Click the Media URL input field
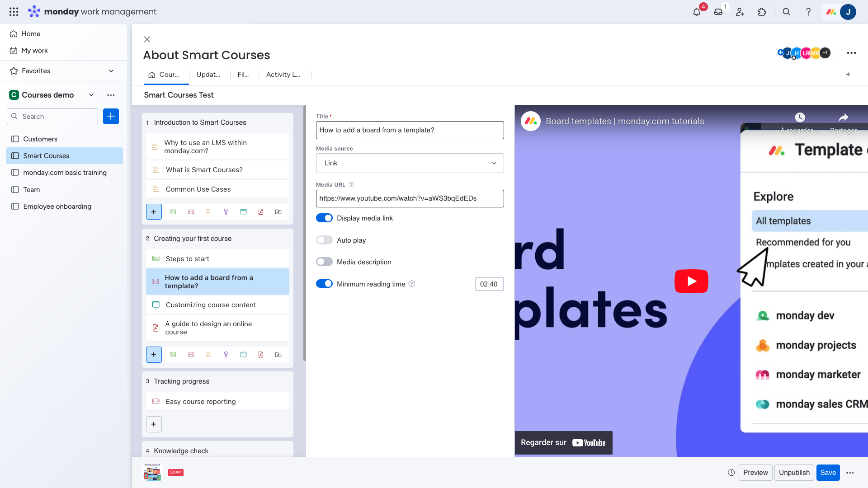The image size is (868, 488). tap(410, 198)
